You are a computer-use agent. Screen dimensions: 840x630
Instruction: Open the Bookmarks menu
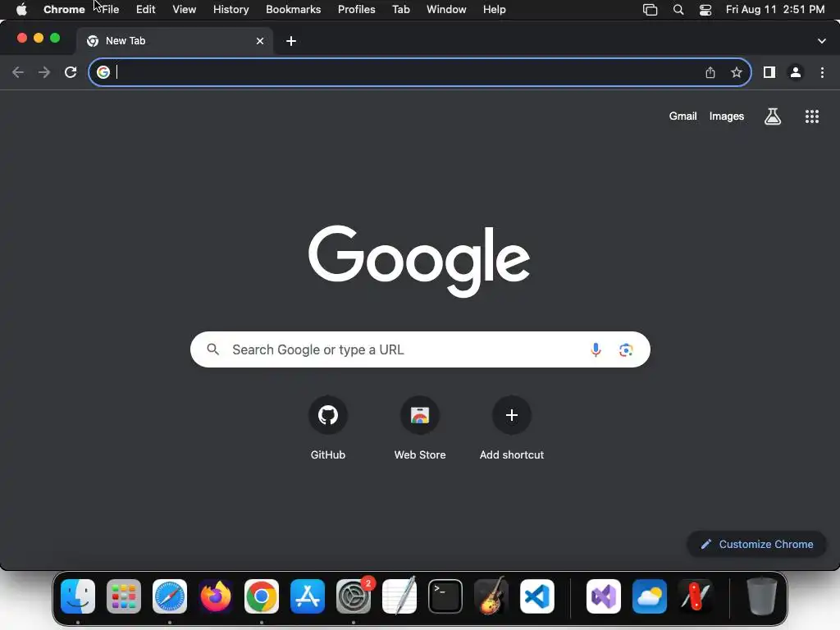tap(294, 10)
